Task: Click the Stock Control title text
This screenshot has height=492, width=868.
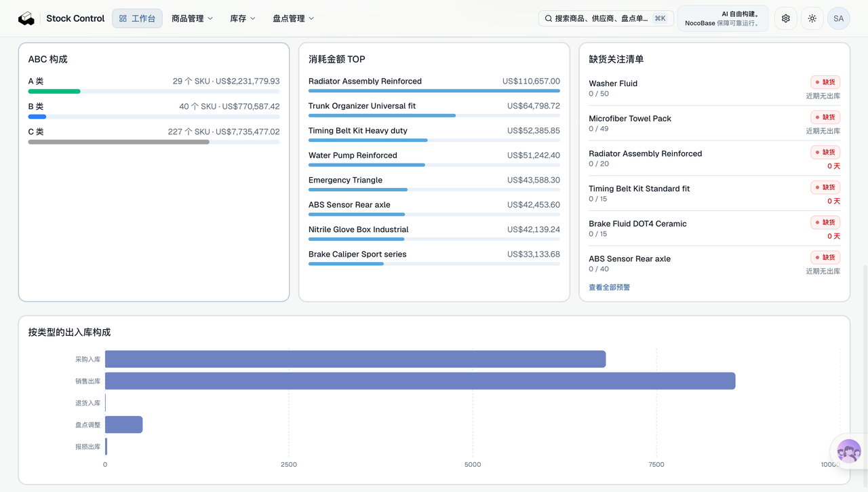Action: (75, 18)
